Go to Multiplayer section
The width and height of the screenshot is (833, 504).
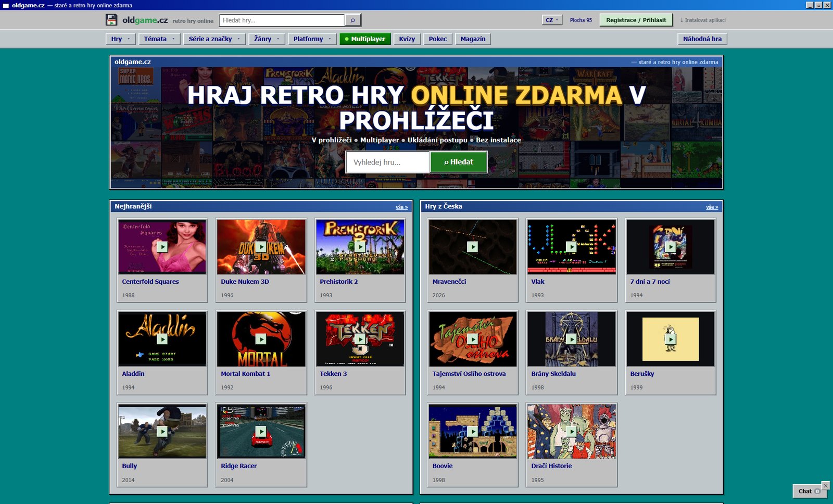365,39
